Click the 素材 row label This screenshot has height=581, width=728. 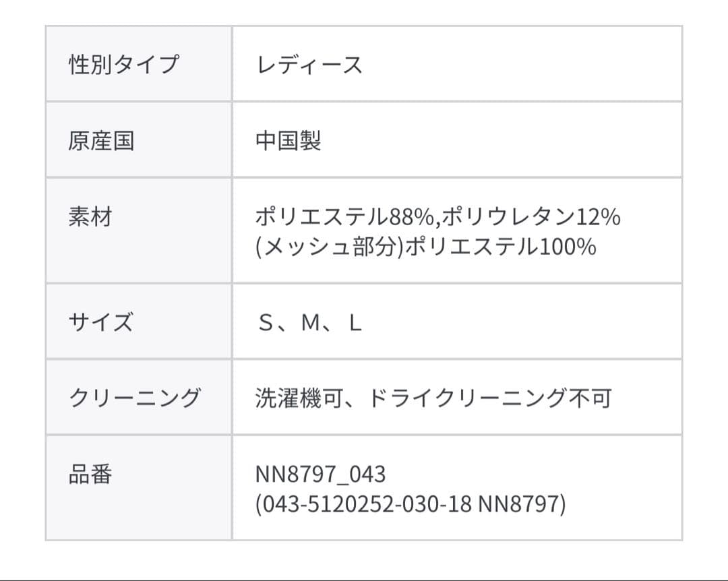tap(90, 218)
